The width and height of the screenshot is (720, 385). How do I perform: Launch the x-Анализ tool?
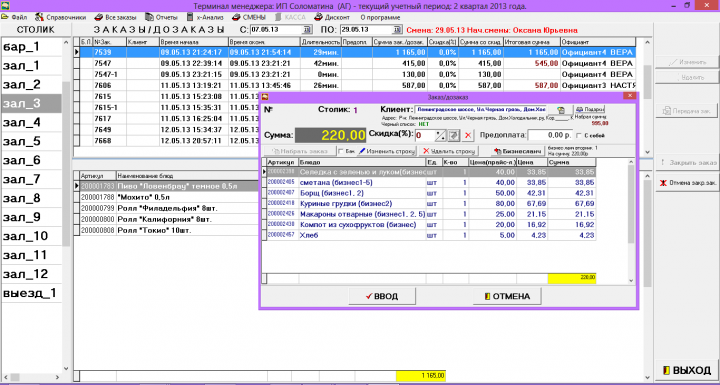[205, 17]
